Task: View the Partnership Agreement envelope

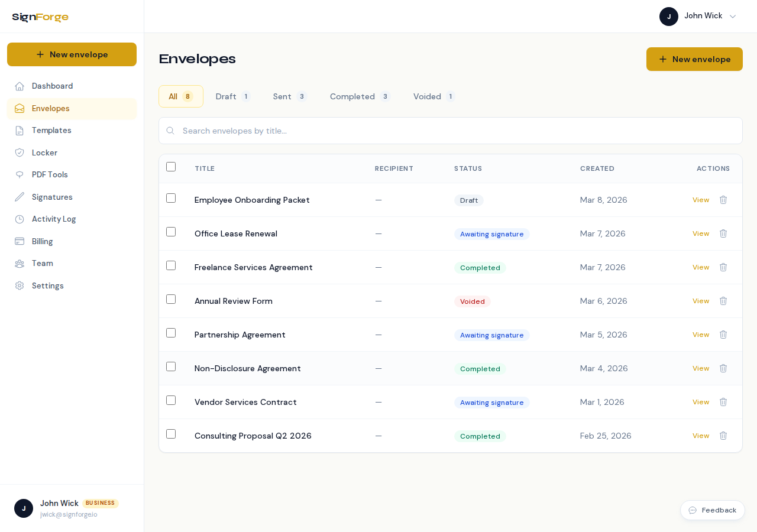Action: tap(701, 335)
